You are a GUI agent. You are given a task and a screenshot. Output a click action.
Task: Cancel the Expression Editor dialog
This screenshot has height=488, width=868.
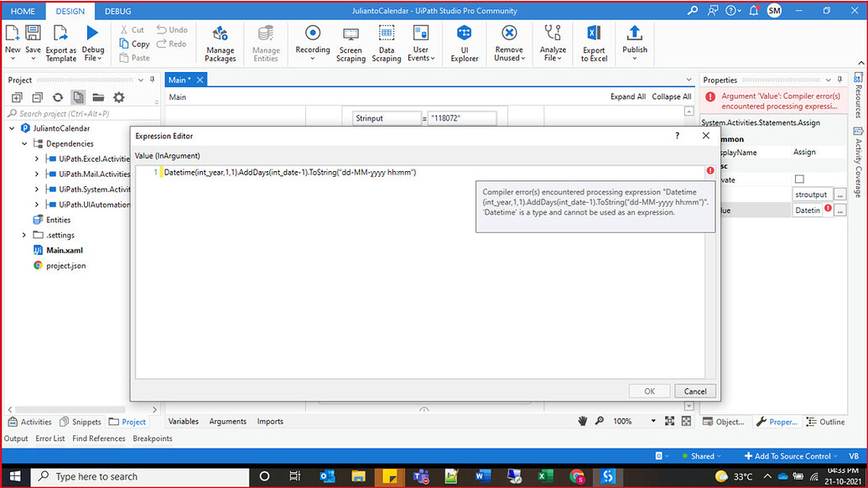click(695, 391)
